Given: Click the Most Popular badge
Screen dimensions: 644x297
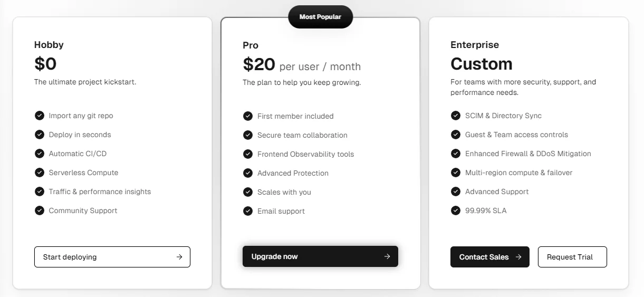Looking at the screenshot, I should pyautogui.click(x=320, y=17).
